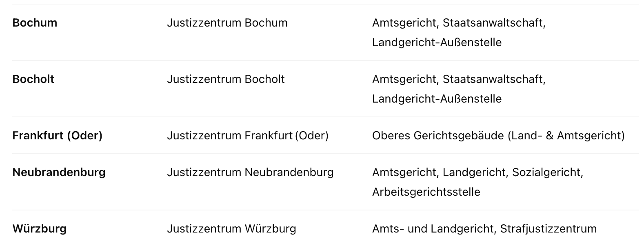Viewport: 644px width, 246px height.
Task: Click the "Oberes Gerichtsgebäude" text
Action: pos(437,136)
